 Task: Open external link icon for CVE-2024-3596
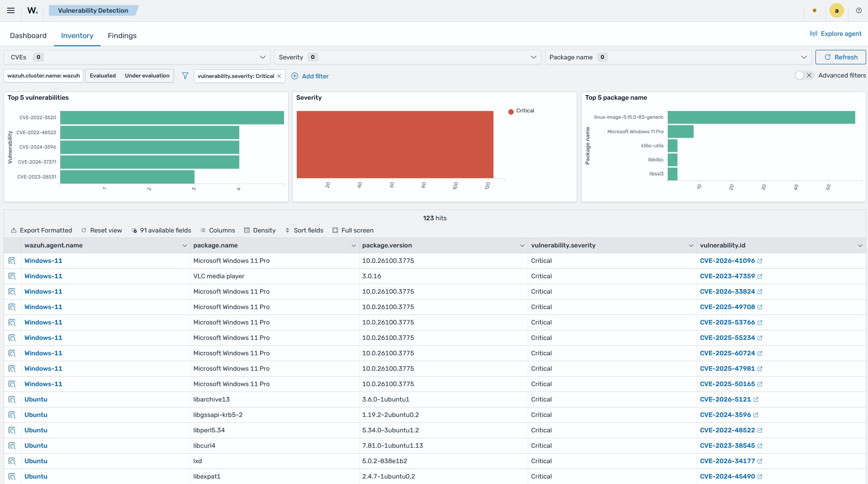(756, 415)
